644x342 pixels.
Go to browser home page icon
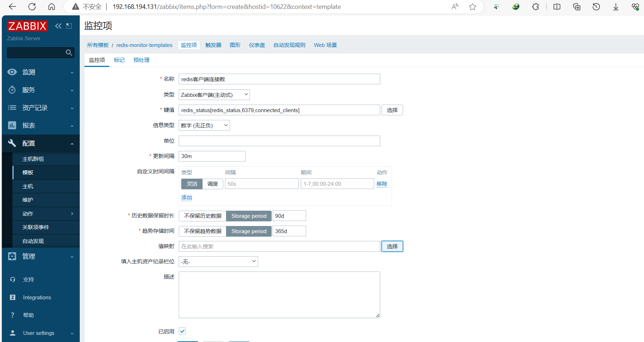(x=52, y=7)
